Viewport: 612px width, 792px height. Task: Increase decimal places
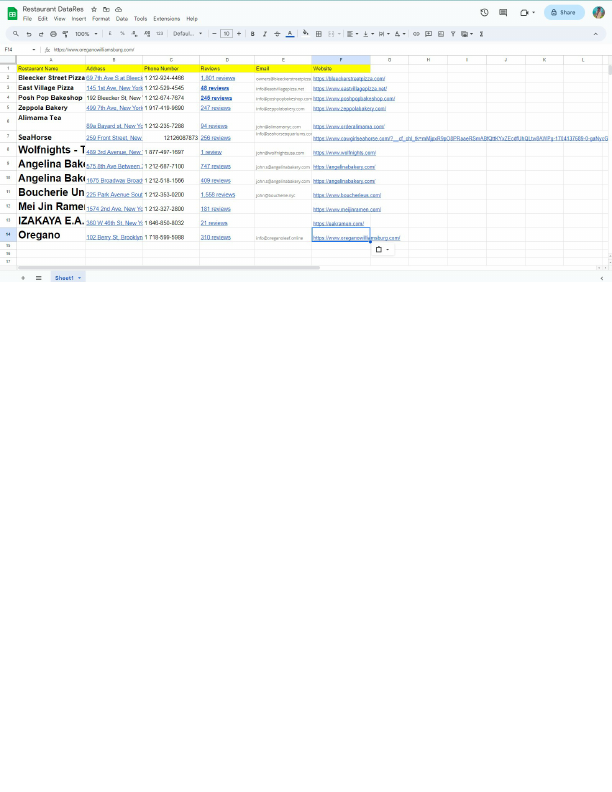(x=147, y=34)
